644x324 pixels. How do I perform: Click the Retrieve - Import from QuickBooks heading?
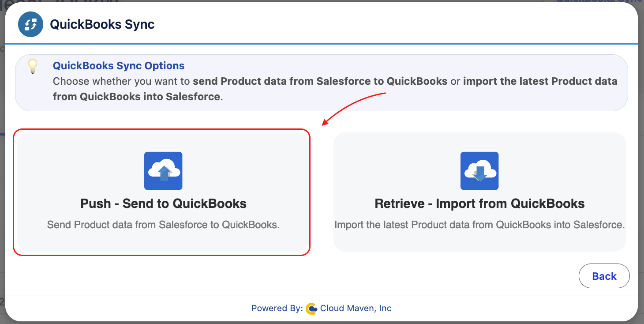pyautogui.click(x=479, y=203)
